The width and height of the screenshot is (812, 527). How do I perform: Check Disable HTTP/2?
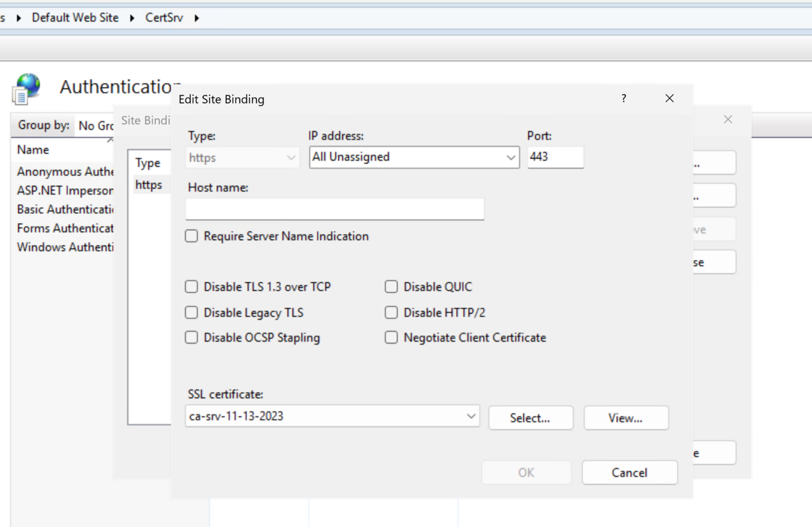point(391,312)
